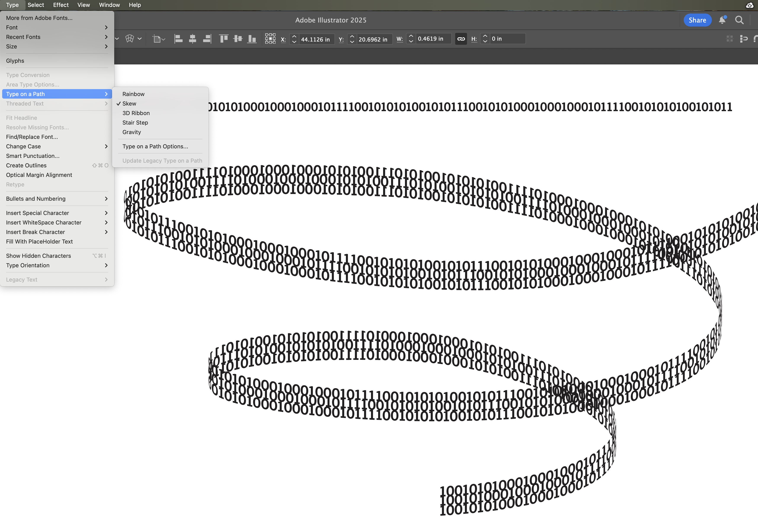Expand the Insert Special Character submenu

(x=37, y=213)
